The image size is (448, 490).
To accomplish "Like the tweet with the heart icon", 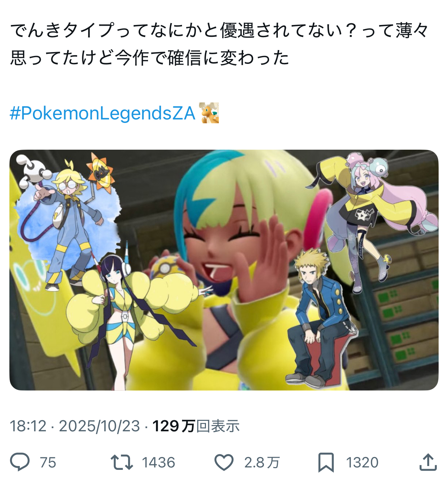I will coord(224,462).
